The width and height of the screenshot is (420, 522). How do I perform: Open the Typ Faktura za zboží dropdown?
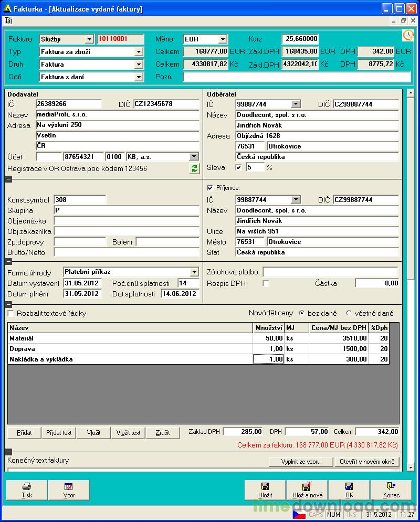(139, 52)
